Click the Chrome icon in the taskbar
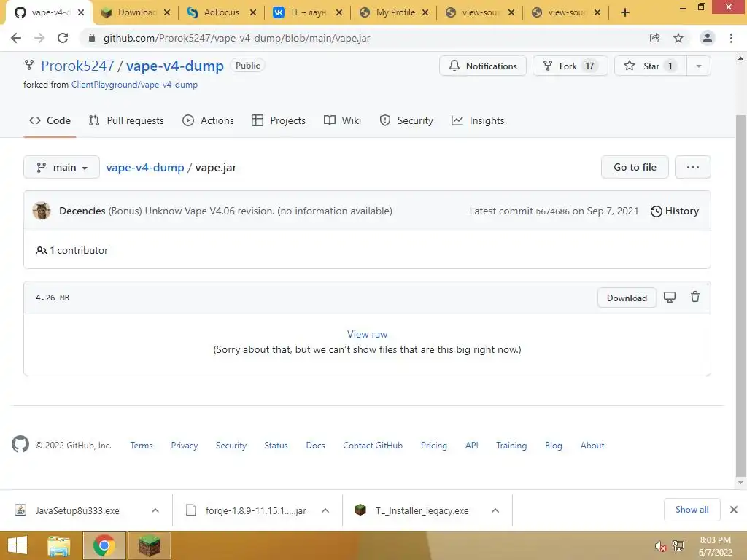The height and width of the screenshot is (560, 747). [x=104, y=545]
